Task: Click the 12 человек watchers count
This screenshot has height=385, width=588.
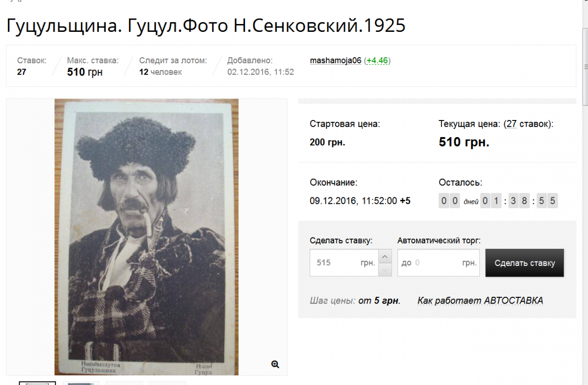Action: point(160,72)
